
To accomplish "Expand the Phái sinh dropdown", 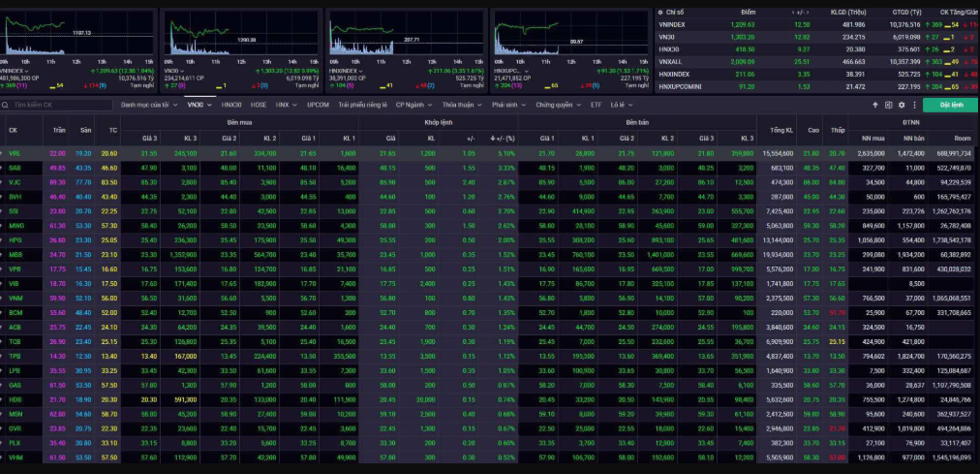I will click(523, 105).
